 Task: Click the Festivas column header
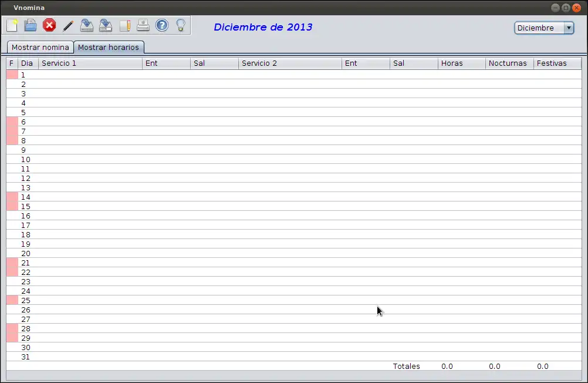click(557, 63)
